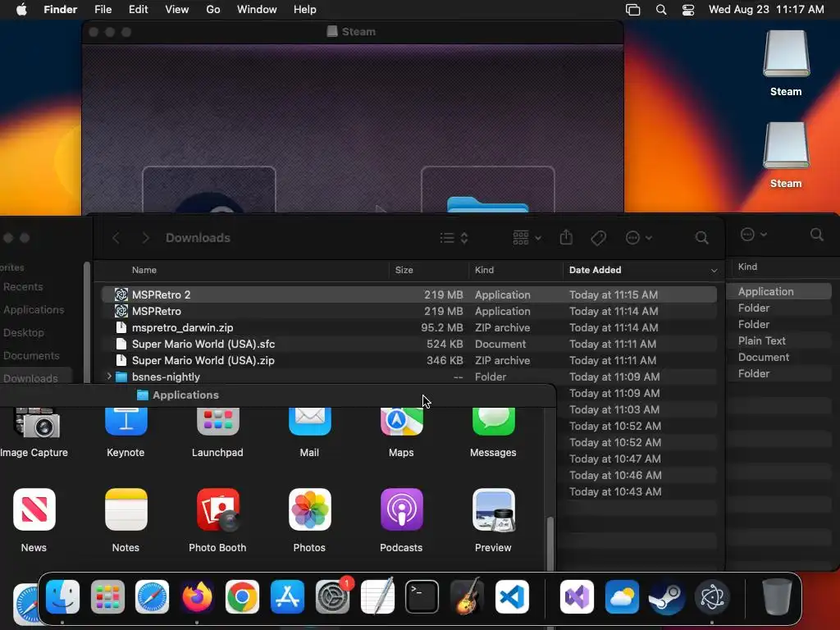Open Applications in Finder sidebar
Viewport: 840px width, 630px height.
(33, 309)
